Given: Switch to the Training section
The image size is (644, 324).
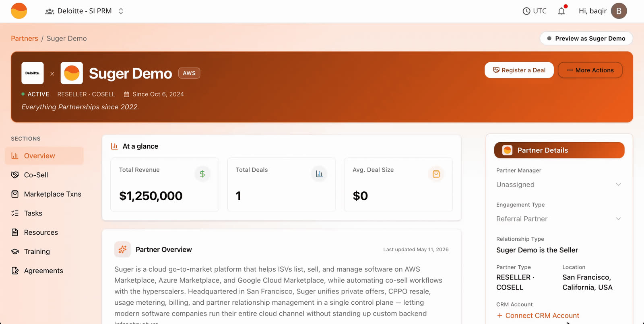Looking at the screenshot, I should [44, 252].
